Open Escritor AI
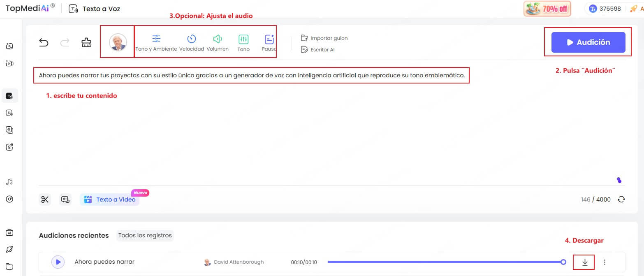Viewport: 644px width, 276px height. click(x=318, y=50)
